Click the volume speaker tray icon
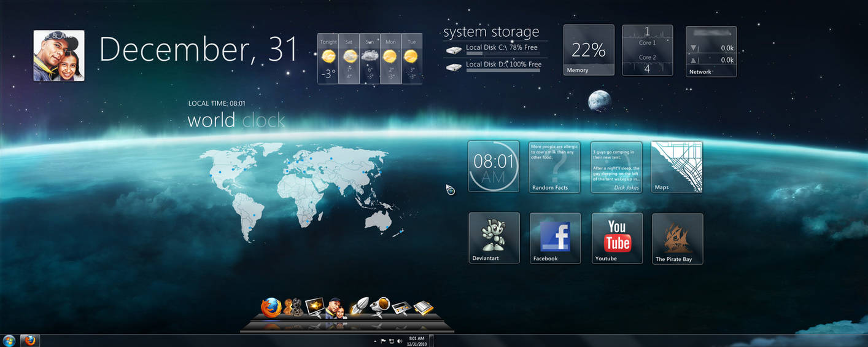Viewport: 868px width, 347px height. [x=400, y=341]
